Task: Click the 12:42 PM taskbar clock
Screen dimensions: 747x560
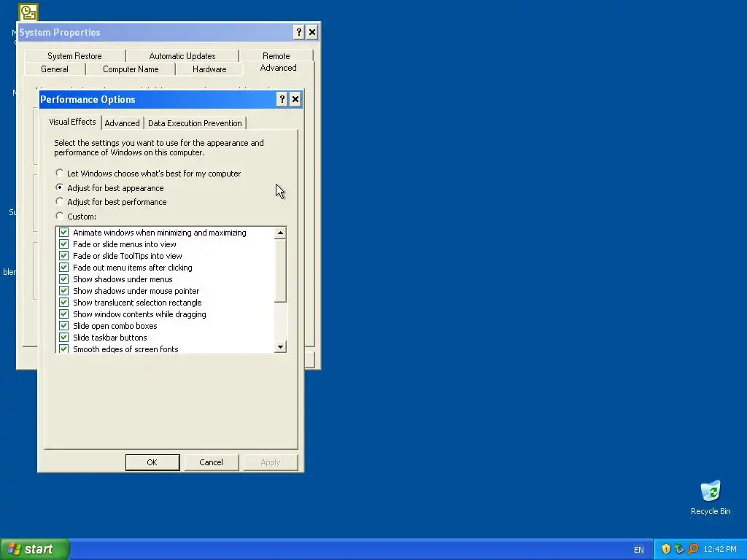Action: click(720, 549)
